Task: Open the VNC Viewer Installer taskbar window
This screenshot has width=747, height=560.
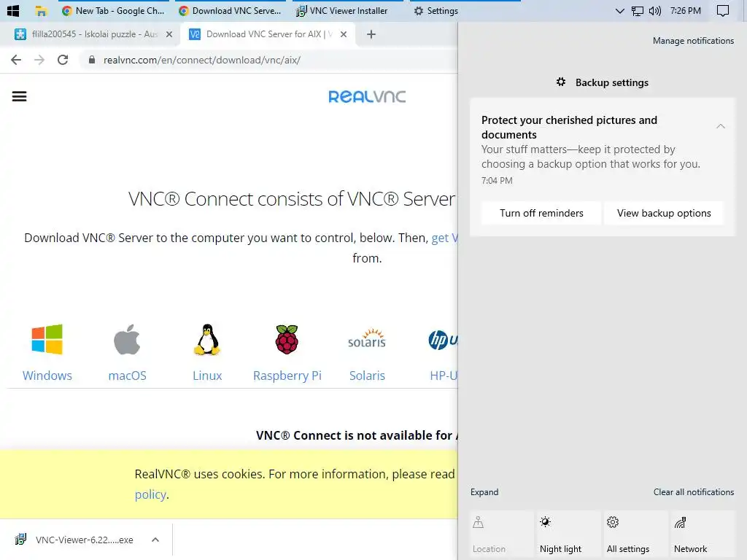Action: point(347,10)
